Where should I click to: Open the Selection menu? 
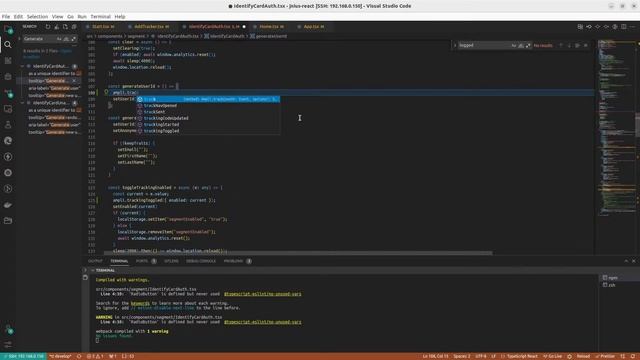(x=37, y=17)
